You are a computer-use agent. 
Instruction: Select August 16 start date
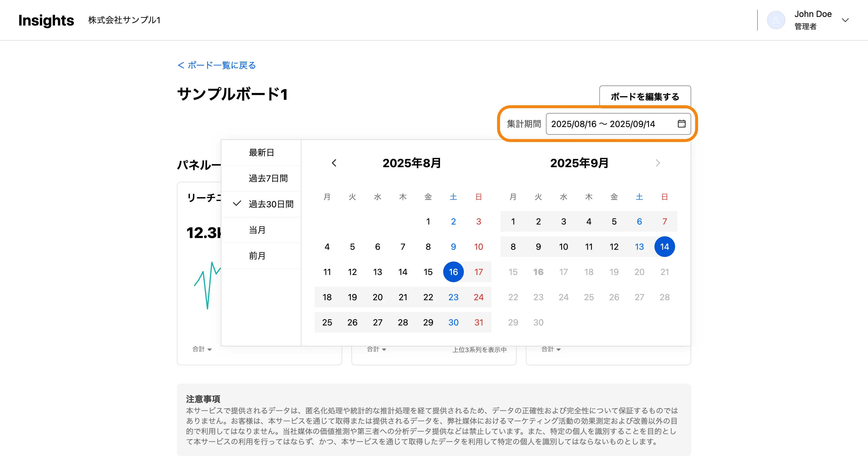[453, 272]
